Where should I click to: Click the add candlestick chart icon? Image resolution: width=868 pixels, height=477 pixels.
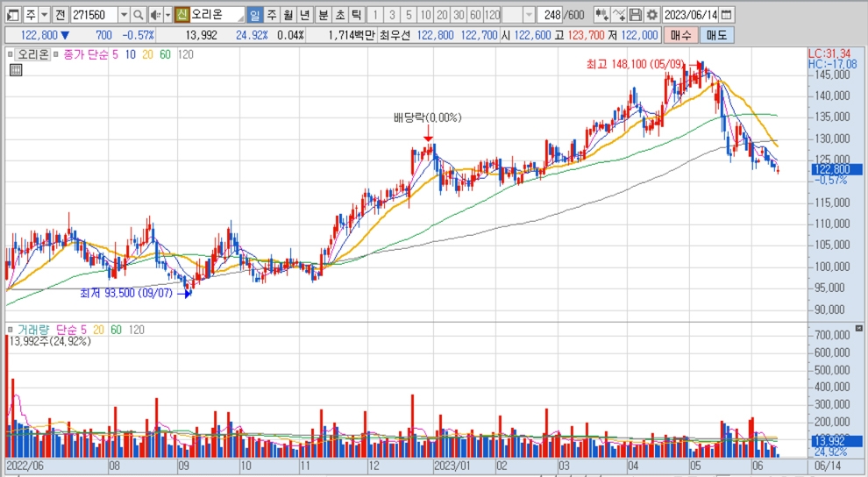point(601,15)
